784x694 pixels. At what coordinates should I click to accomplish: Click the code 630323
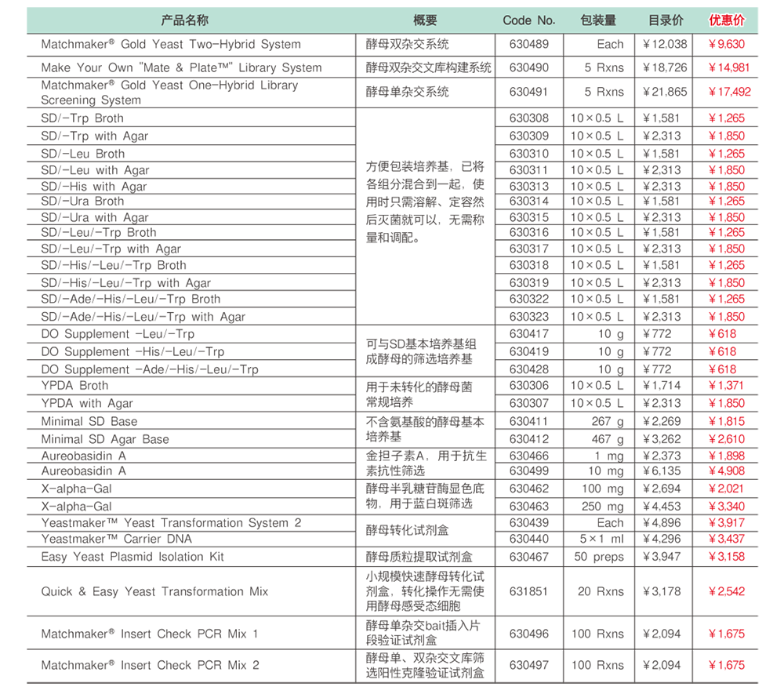click(529, 317)
